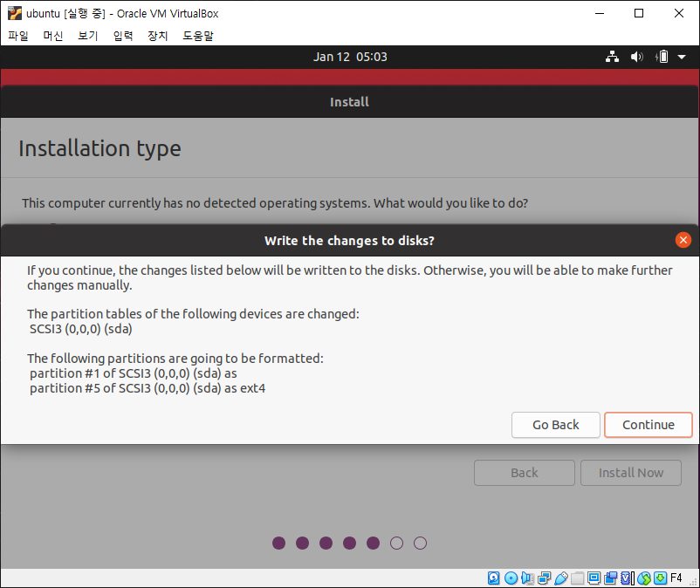Click the VirtualBox app icon in title bar
700x588 pixels.
pyautogui.click(x=14, y=13)
